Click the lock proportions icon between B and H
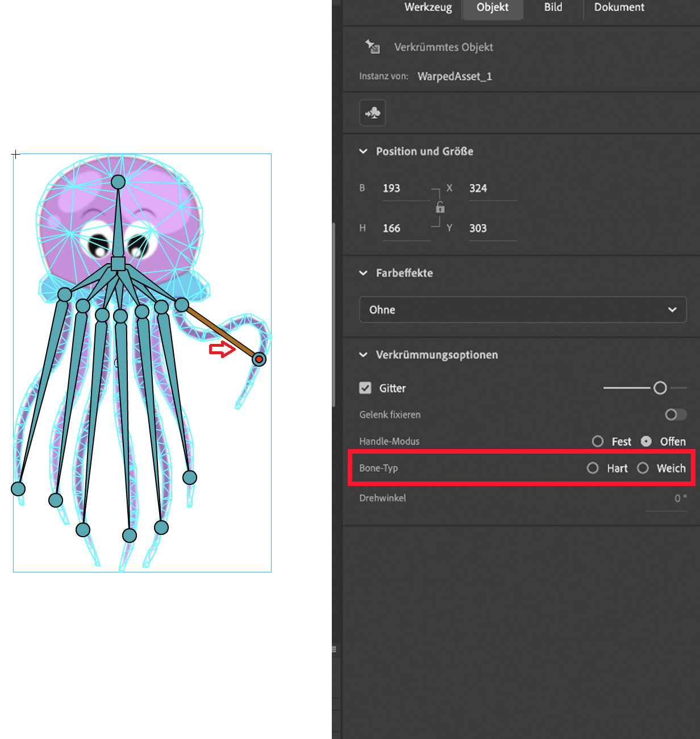 coord(440,208)
